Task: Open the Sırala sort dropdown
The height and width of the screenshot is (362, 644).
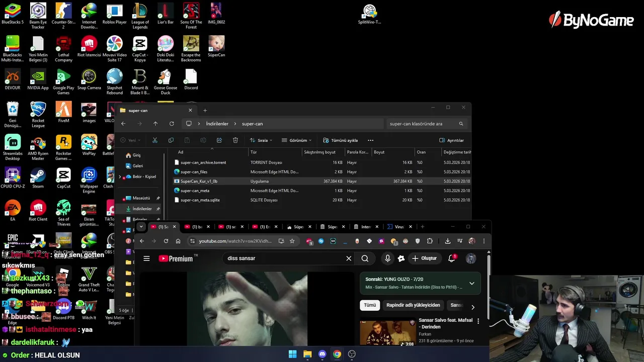Action: pos(261,140)
